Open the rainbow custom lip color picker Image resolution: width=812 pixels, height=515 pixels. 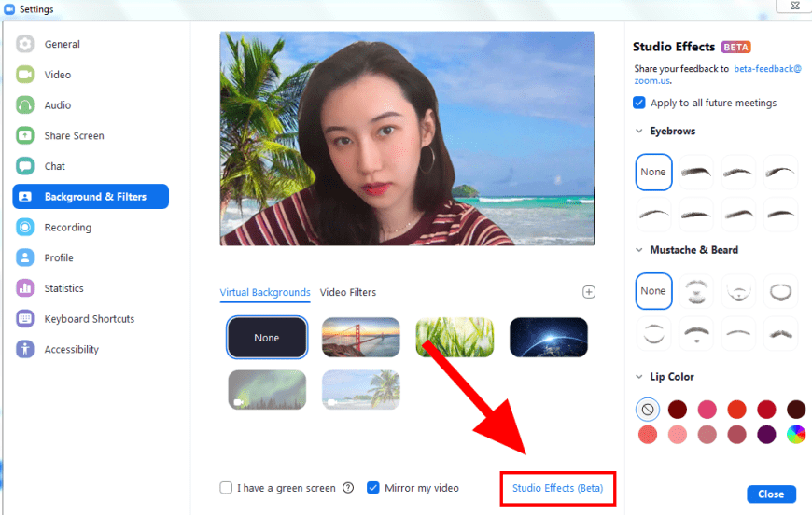pyautogui.click(x=796, y=434)
